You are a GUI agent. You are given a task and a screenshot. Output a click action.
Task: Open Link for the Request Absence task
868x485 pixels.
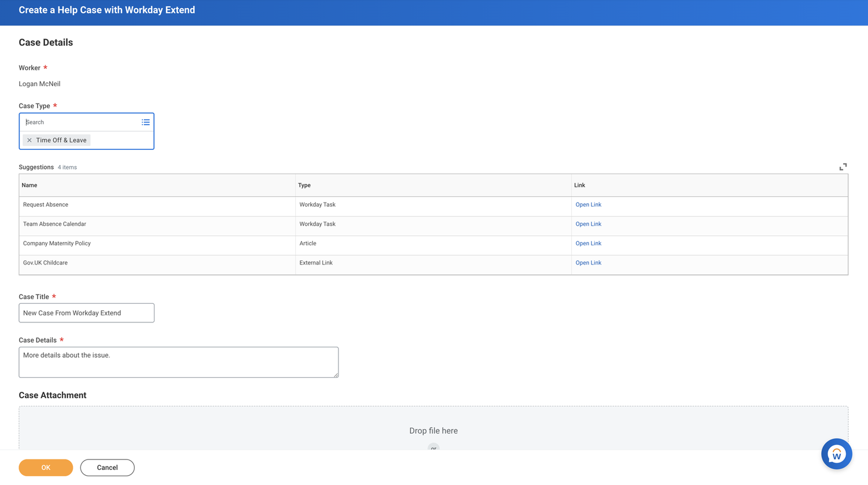(x=588, y=204)
